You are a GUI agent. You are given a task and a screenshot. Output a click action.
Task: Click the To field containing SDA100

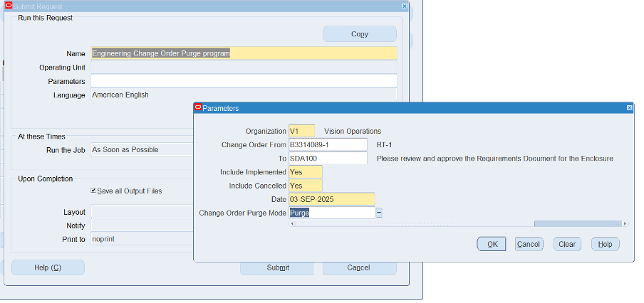[x=328, y=159]
